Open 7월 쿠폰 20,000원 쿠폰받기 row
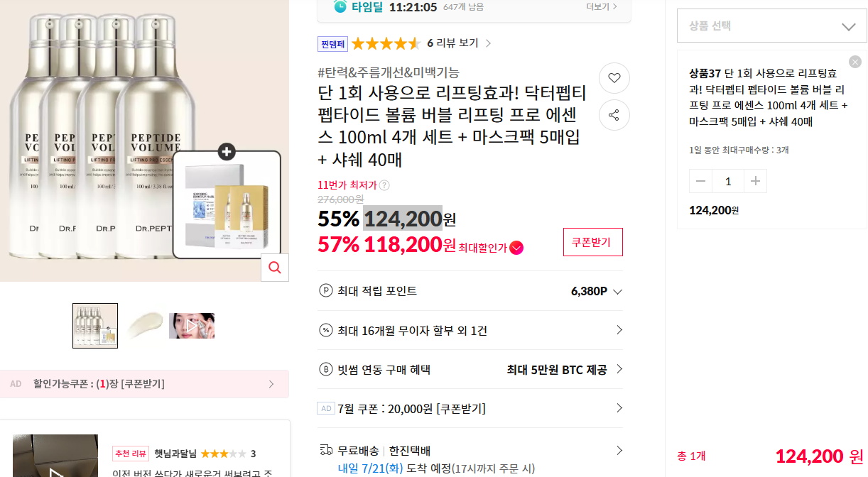 [470, 408]
